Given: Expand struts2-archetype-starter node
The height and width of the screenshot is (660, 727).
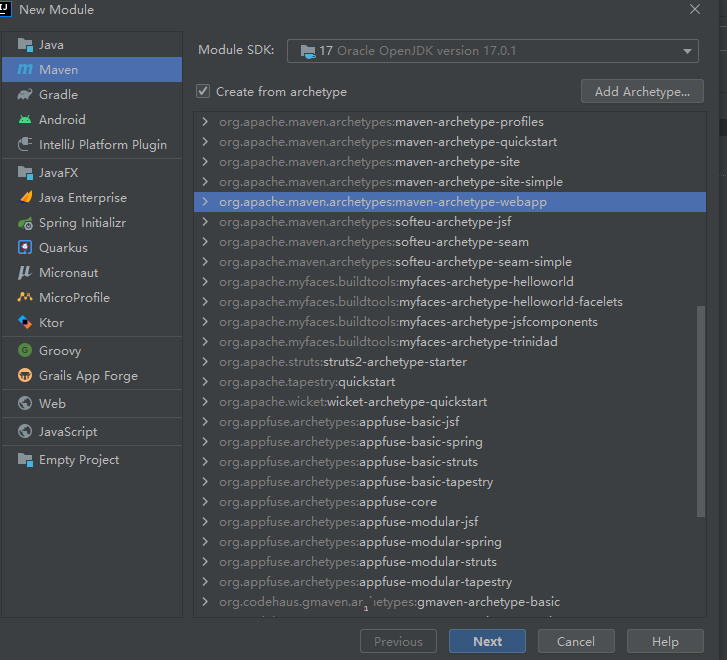Looking at the screenshot, I should (x=205, y=362).
